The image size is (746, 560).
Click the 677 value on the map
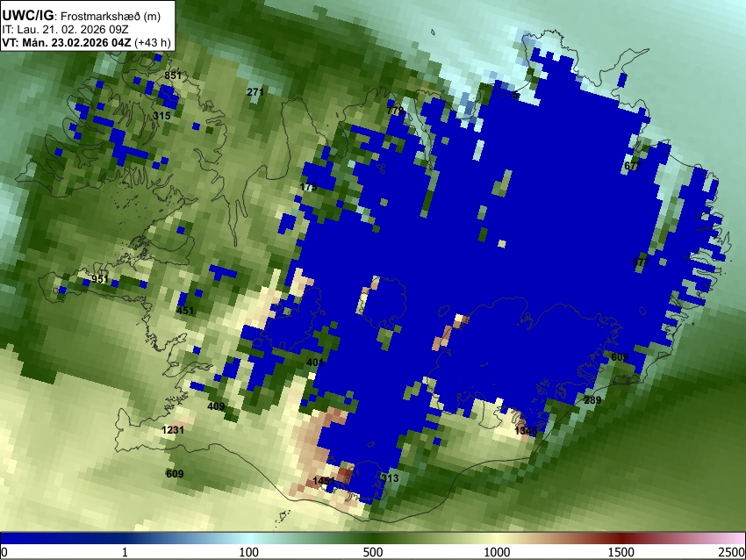pos(633,166)
